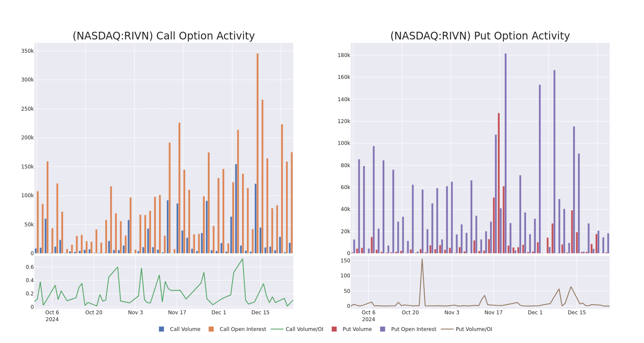Screen dimensions: 644x343
Task: Click the 300k label on call chart
Action: click(27, 80)
